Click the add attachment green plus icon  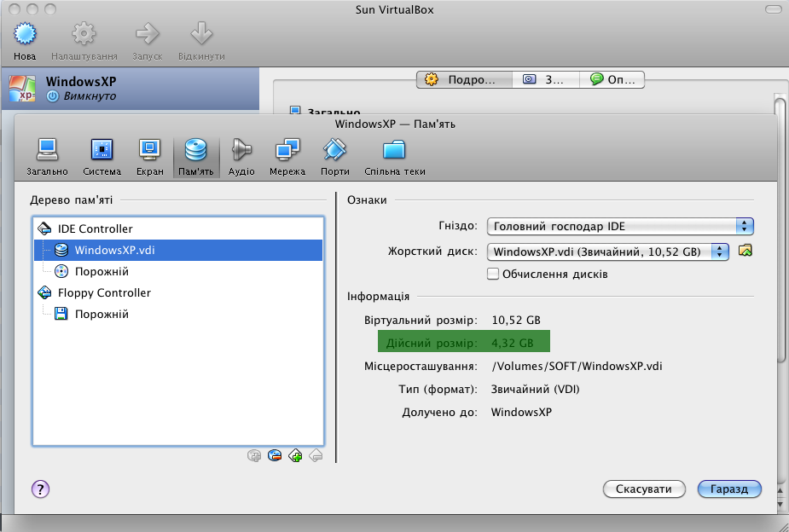click(x=295, y=456)
